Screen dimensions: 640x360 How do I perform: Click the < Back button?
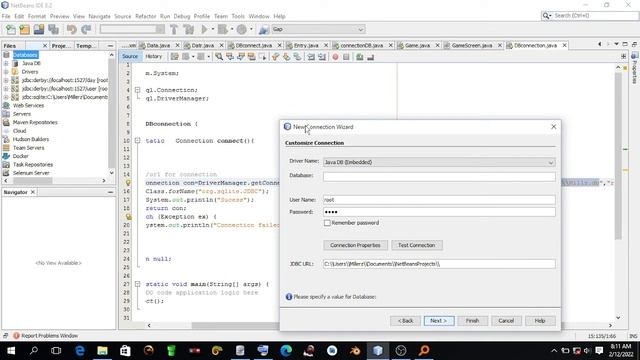click(405, 321)
